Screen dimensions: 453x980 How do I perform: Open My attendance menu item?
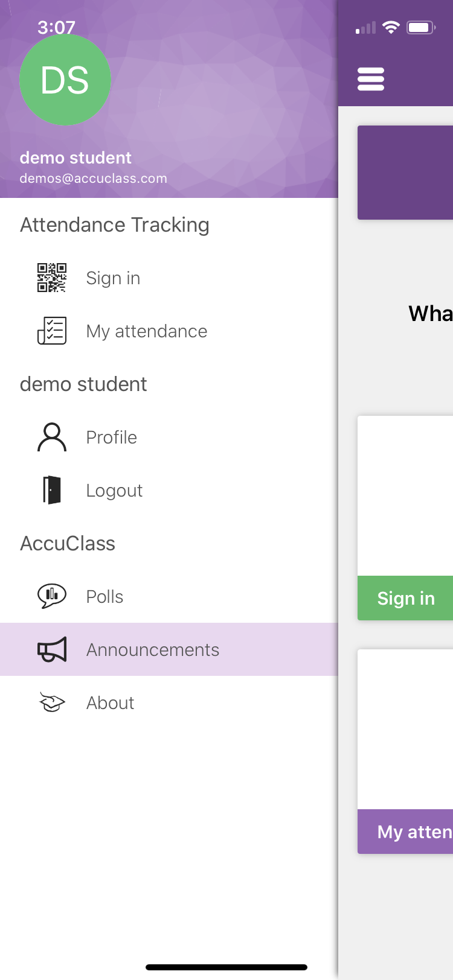[x=147, y=331]
